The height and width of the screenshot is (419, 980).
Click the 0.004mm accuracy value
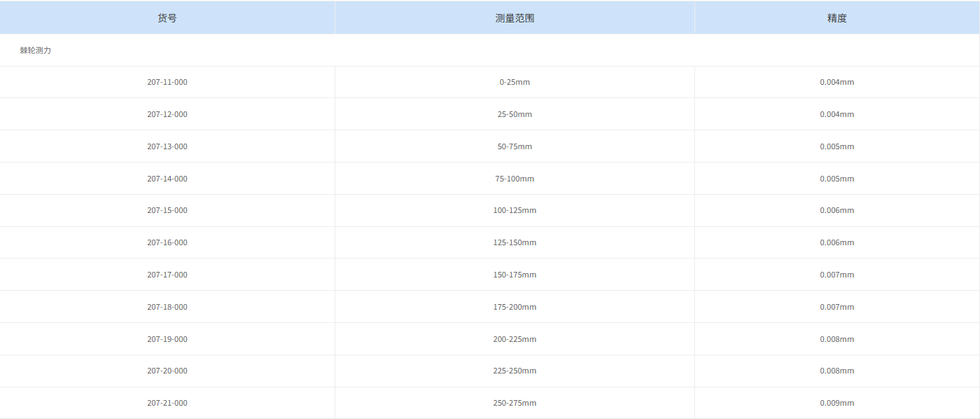click(x=836, y=82)
